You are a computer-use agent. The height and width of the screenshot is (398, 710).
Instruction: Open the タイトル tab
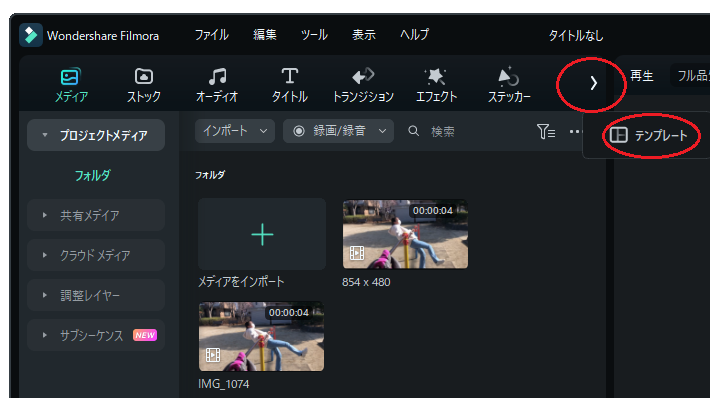click(x=289, y=85)
